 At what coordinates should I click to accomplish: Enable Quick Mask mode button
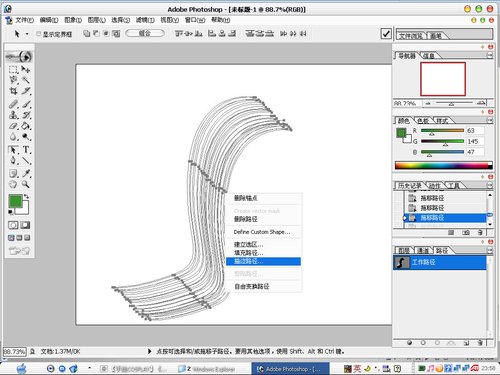pyautogui.click(x=25, y=225)
